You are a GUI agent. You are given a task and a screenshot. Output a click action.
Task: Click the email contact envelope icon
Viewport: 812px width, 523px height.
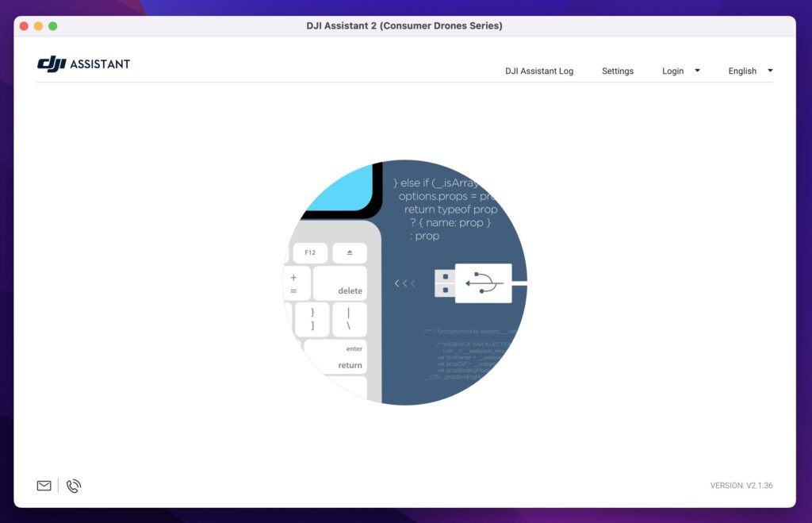coord(44,486)
